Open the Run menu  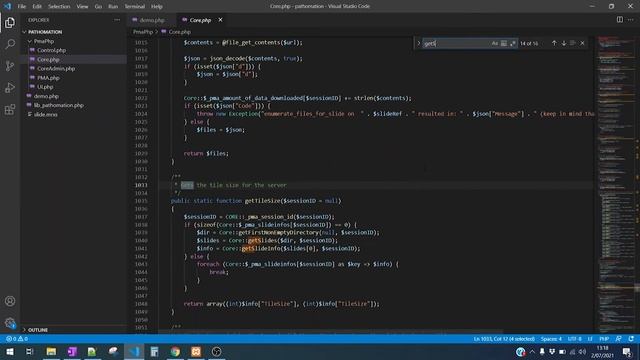113,7
